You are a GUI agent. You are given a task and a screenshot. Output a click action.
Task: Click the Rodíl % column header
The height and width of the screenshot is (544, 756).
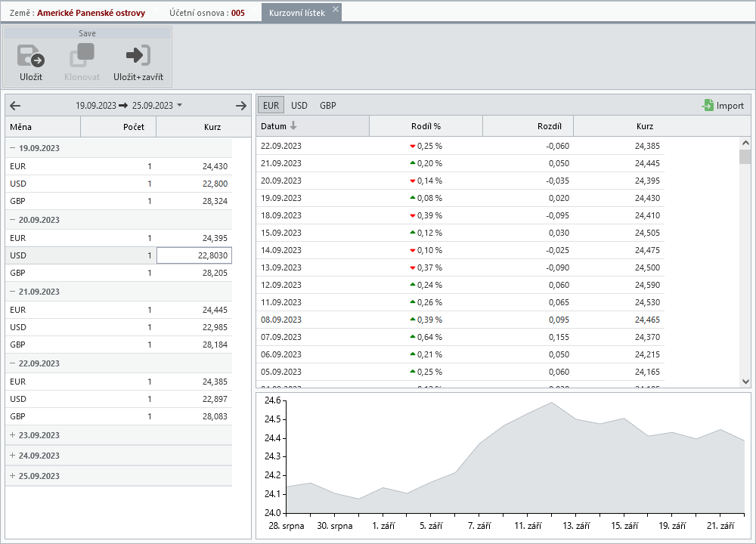(426, 126)
